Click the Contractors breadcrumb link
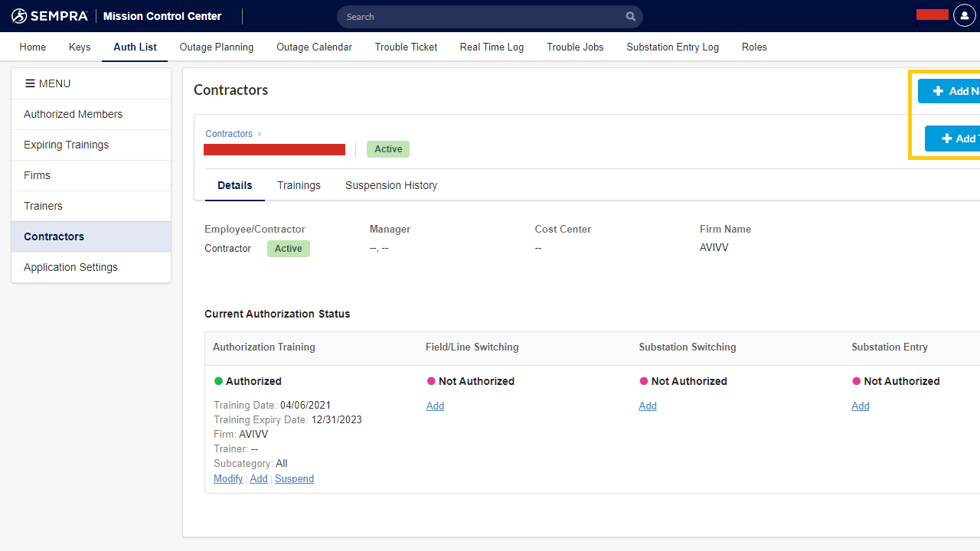This screenshot has width=980, height=551. pos(228,134)
